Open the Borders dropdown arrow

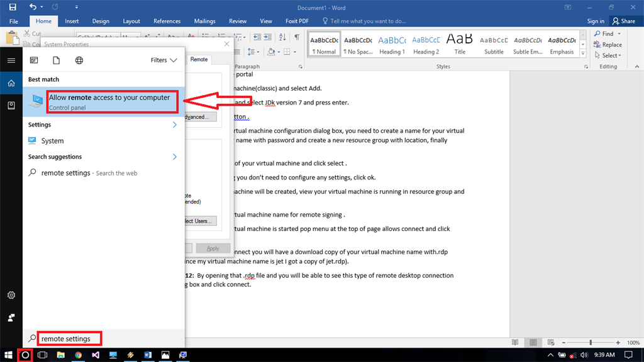[x=295, y=52]
